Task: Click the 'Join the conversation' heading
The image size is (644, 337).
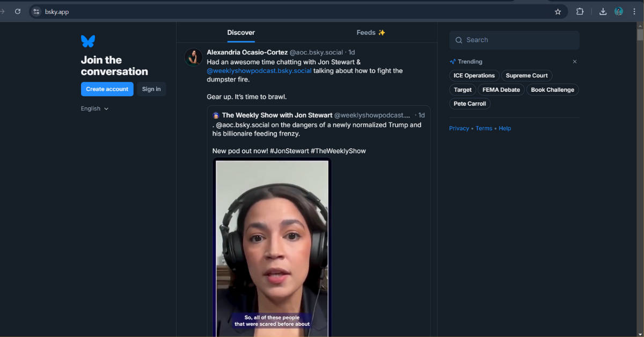Action: click(114, 66)
